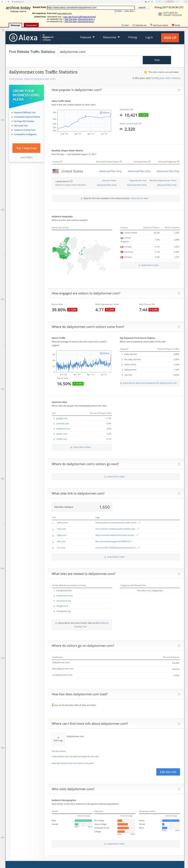
Task: Click external link icon beside bbc.com magazine page
Action: click(132, 541)
